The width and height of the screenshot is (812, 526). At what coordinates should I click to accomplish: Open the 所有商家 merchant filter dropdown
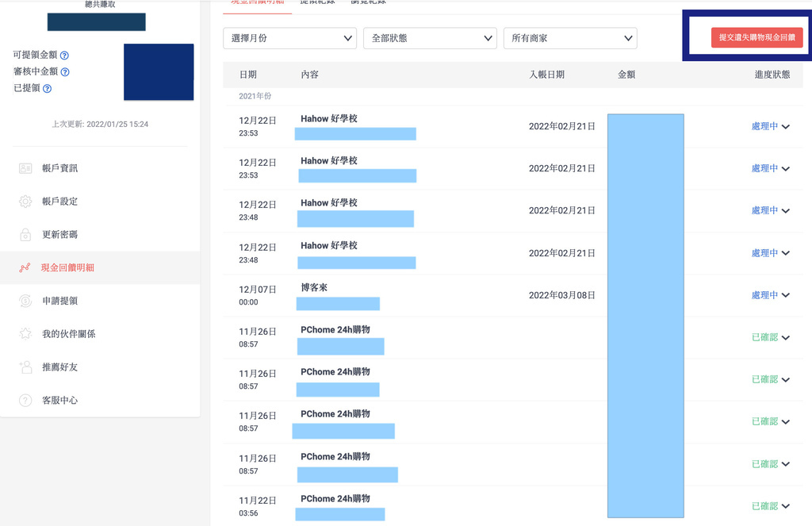pyautogui.click(x=571, y=38)
